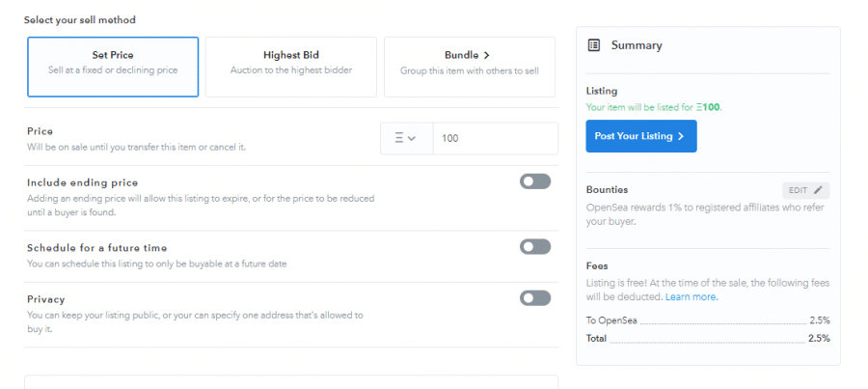This screenshot has height=389, width=868.
Task: Focus the price field showing 100
Action: tap(495, 138)
